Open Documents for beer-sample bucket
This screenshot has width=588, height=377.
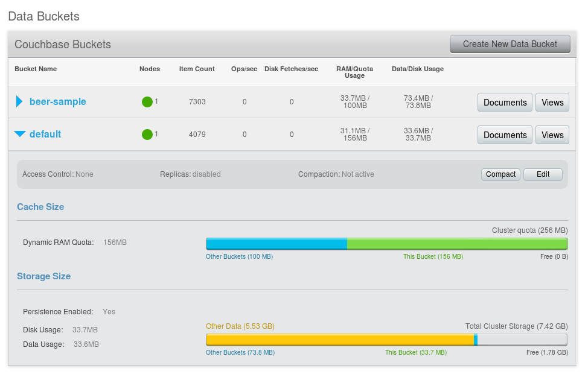tap(505, 103)
